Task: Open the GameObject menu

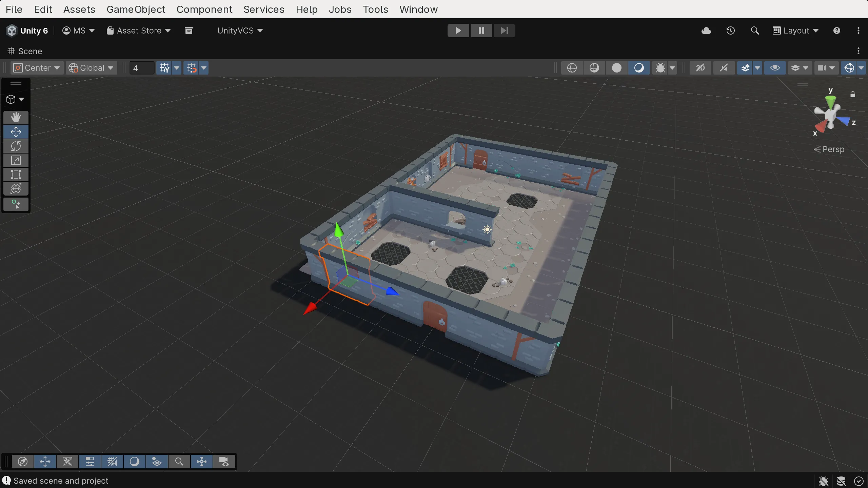Action: 136,9
